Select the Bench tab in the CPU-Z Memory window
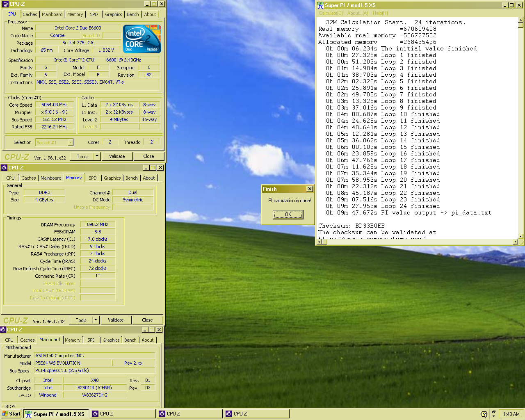This screenshot has height=420, width=525. click(x=132, y=178)
